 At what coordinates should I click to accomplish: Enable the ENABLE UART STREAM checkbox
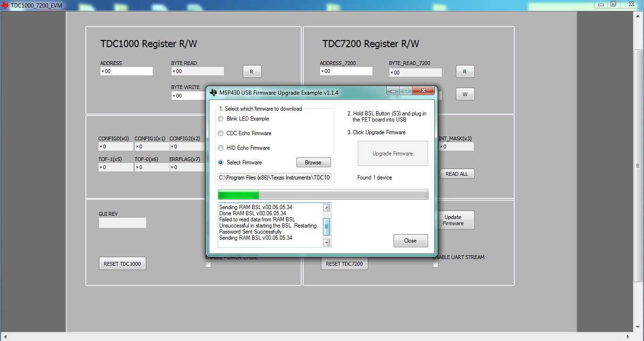[435, 264]
